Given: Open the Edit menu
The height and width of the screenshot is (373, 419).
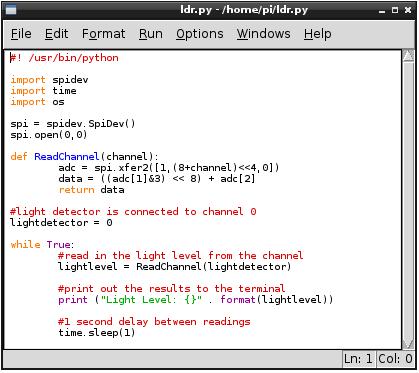Looking at the screenshot, I should coord(57,34).
